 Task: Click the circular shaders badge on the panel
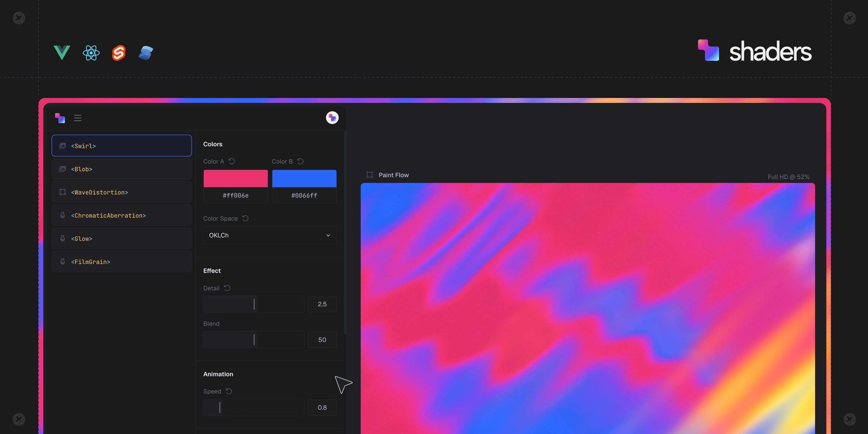[x=332, y=118]
